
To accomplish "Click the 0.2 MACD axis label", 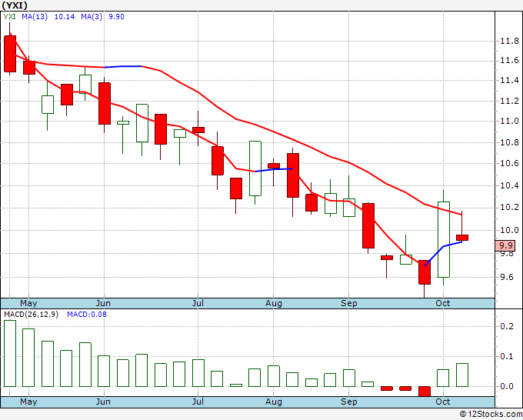I will point(507,326).
